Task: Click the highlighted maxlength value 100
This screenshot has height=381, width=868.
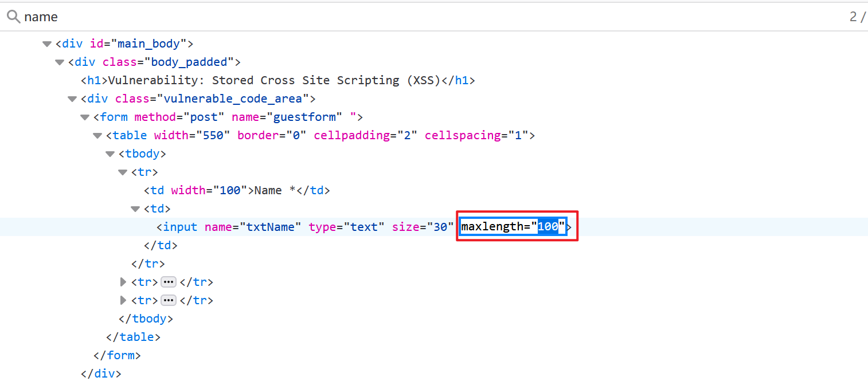Action: point(548,227)
